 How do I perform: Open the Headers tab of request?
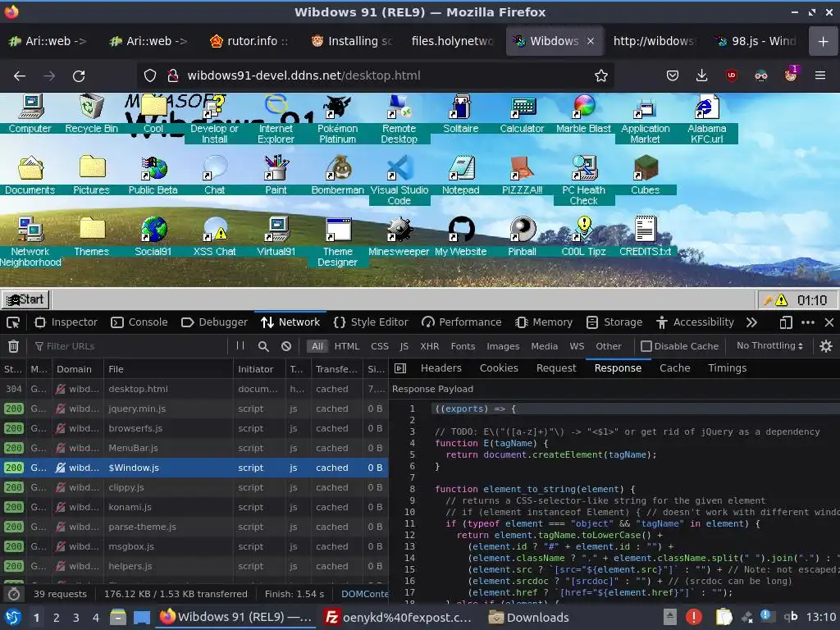[441, 368]
